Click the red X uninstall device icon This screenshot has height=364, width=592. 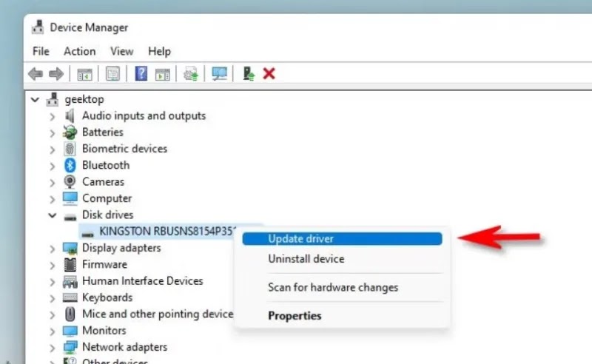[269, 74]
